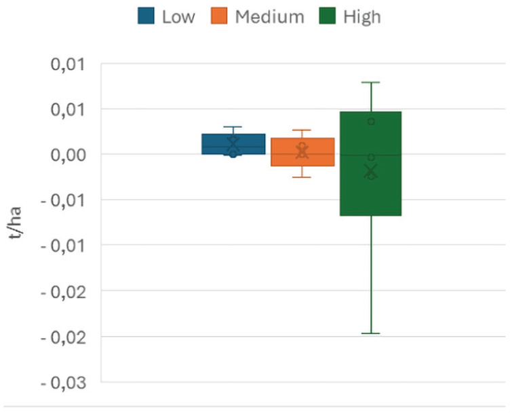
Task: Click the top whisker cap of High series
Action: click(x=370, y=83)
